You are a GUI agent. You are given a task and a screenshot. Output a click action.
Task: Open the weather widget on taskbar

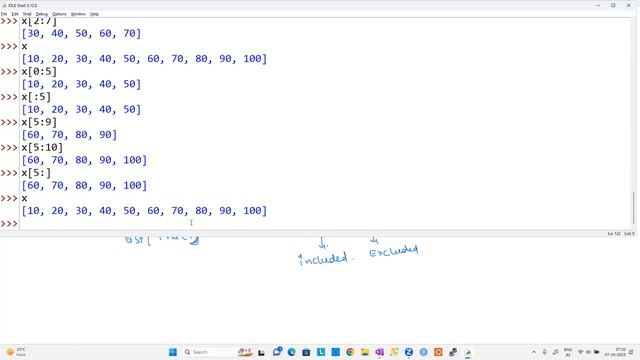coord(16,352)
